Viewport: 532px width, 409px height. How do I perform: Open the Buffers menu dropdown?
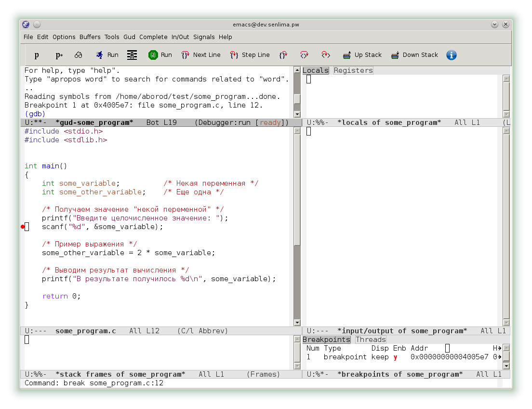coord(90,37)
